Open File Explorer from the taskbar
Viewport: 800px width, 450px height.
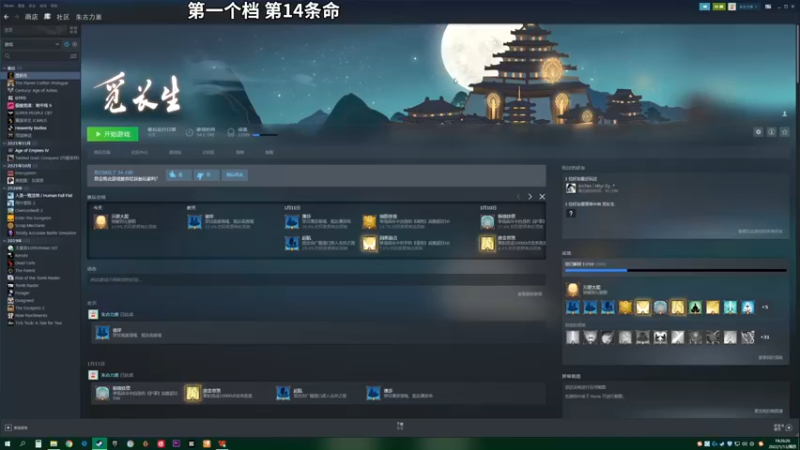tap(53, 444)
